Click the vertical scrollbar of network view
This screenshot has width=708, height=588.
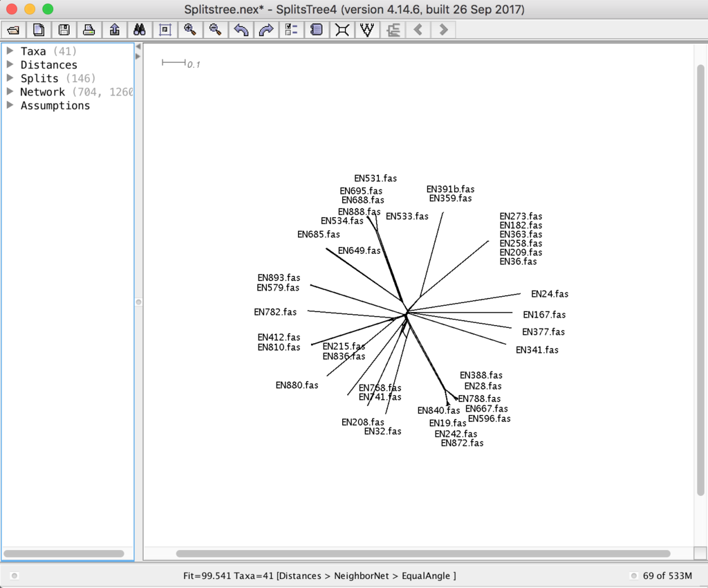click(701, 280)
